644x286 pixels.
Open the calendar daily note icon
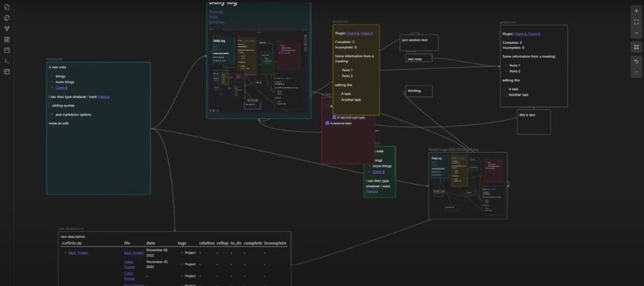click(7, 50)
